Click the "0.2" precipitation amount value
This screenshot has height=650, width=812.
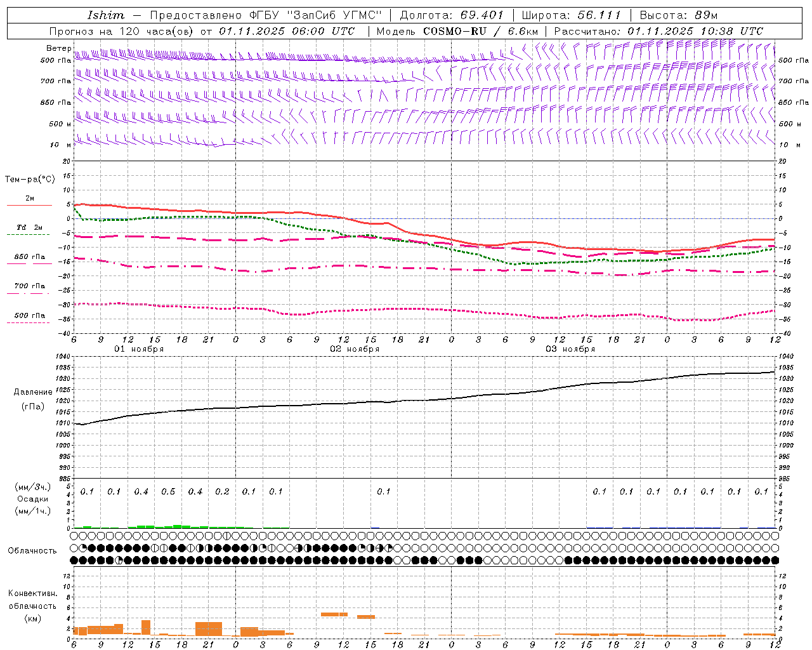point(222,492)
